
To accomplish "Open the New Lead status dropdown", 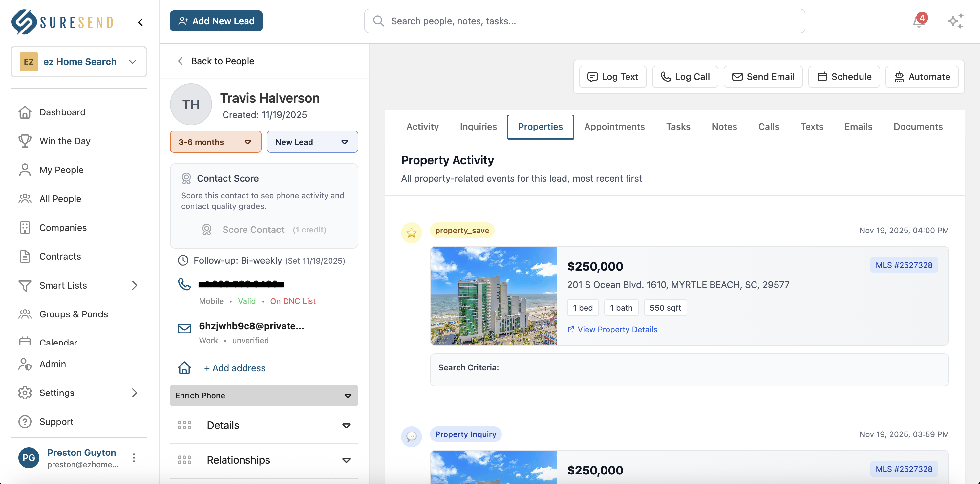I will (x=312, y=141).
